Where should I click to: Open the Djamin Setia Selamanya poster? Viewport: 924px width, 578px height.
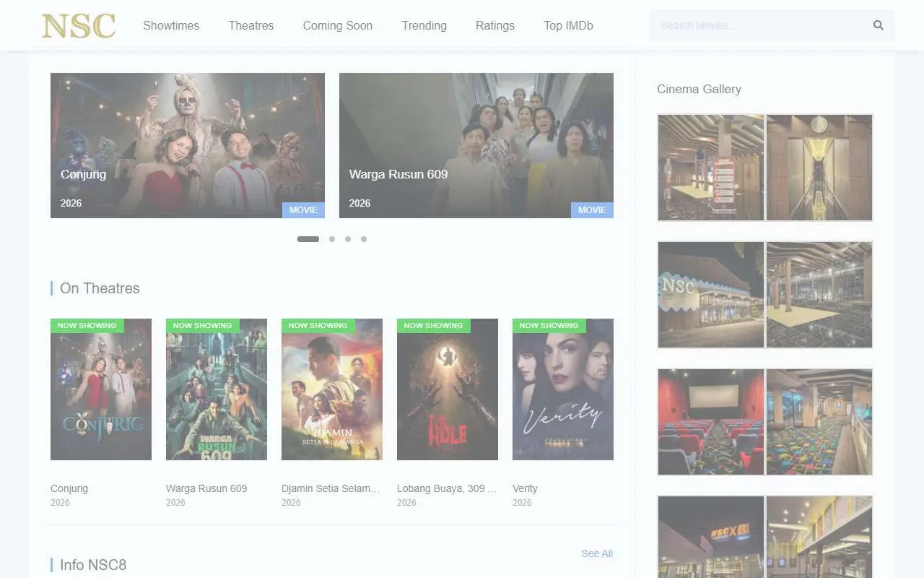[x=332, y=389]
